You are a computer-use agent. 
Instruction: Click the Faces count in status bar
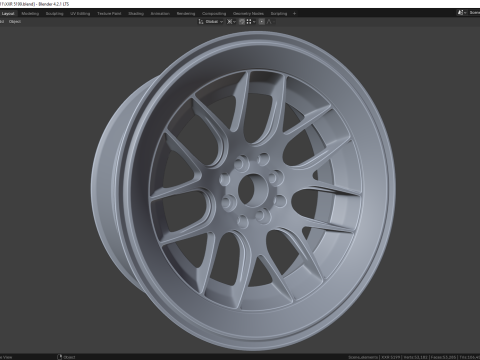pyautogui.click(x=443, y=357)
